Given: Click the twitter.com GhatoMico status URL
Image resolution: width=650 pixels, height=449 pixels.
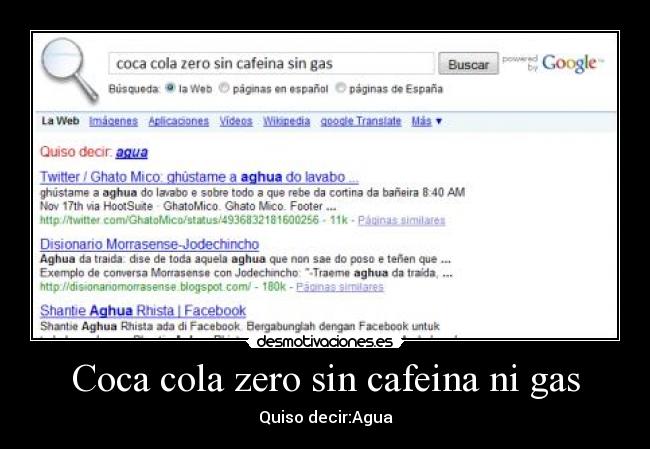Looking at the screenshot, I should [x=179, y=220].
